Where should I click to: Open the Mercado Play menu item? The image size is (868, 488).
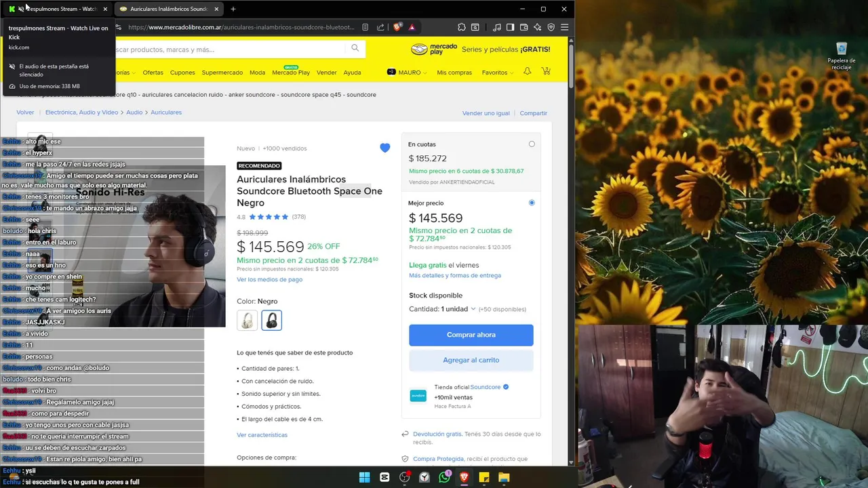tap(291, 73)
